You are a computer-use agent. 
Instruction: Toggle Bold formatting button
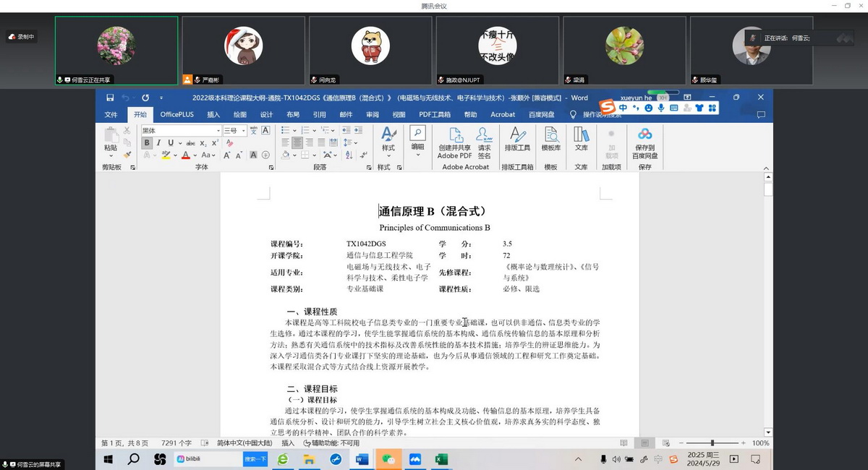click(147, 143)
